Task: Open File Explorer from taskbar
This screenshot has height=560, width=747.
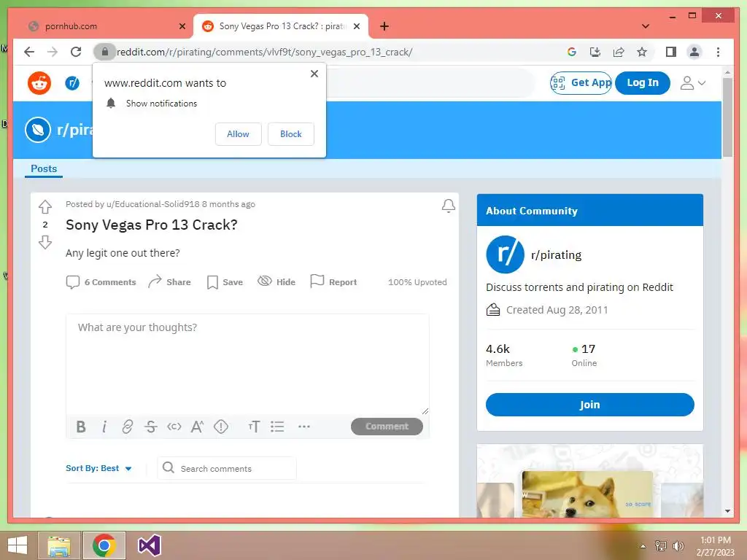Action: 59,545
